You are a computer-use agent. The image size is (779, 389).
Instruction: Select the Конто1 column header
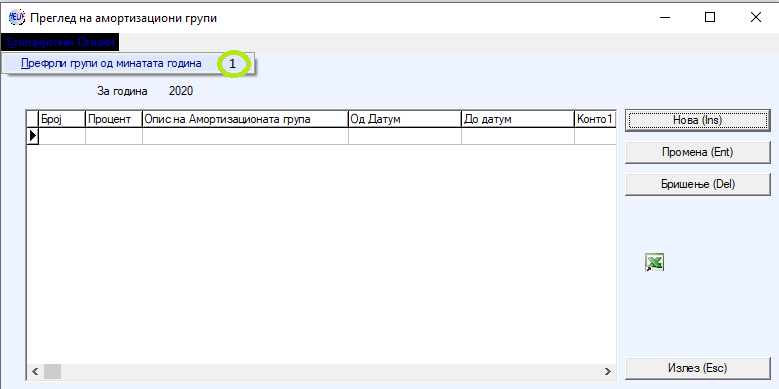(x=595, y=120)
